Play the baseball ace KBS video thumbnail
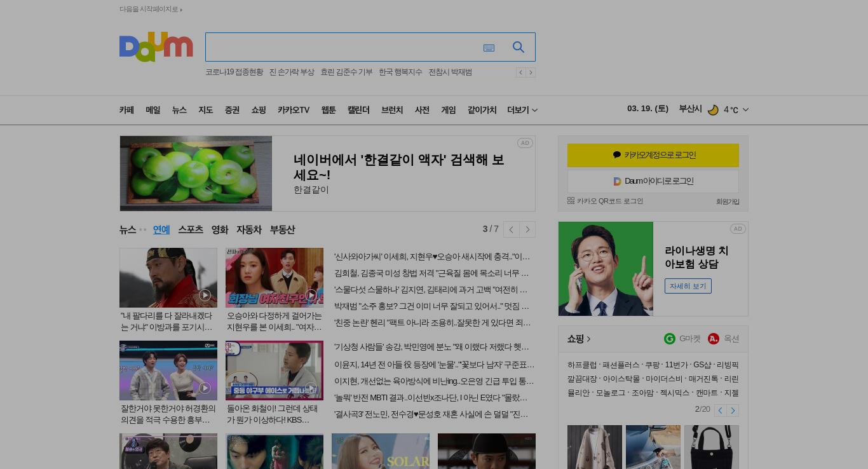This screenshot has width=868, height=469. point(275,370)
